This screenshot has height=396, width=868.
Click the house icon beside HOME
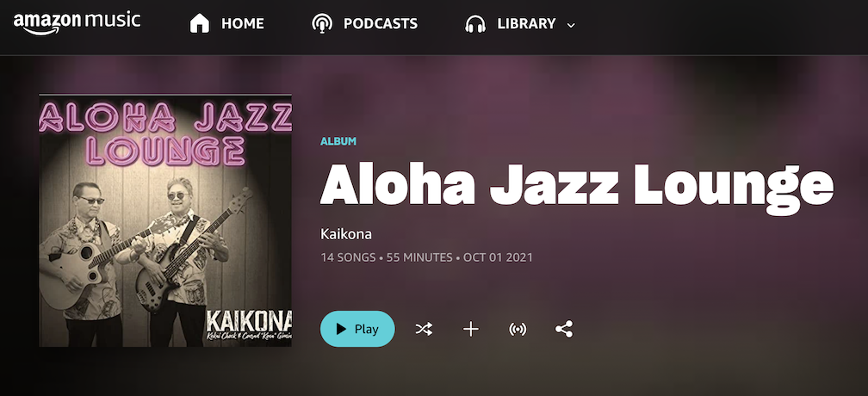200,23
